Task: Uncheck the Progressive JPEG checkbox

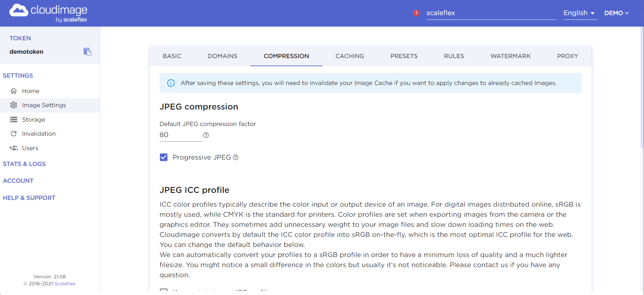Action: pos(164,157)
